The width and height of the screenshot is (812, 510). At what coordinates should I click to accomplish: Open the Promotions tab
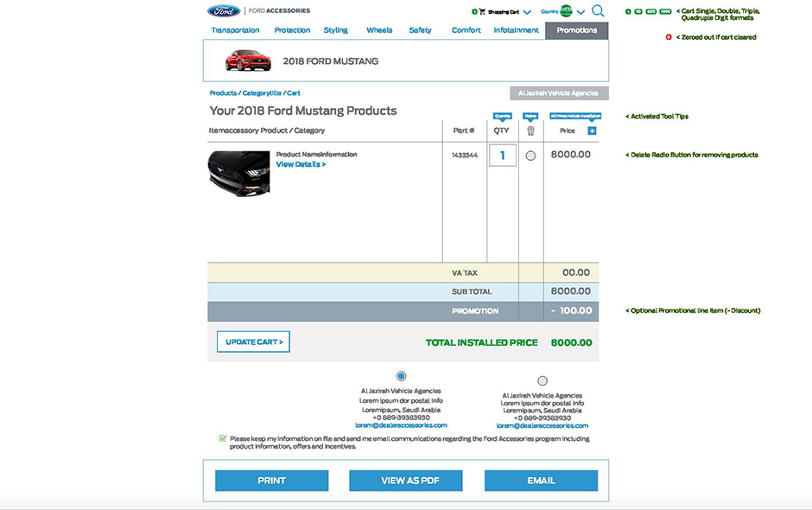[x=577, y=30]
